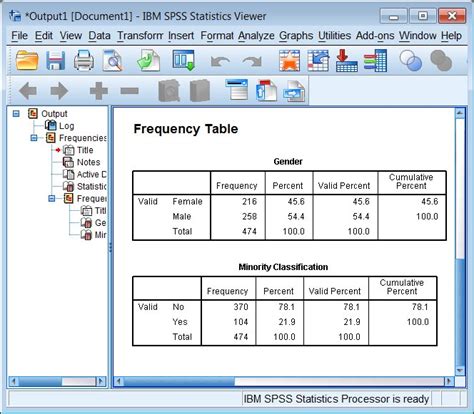Click the output pane scroll-down arrow
Image resolution: width=474 pixels, height=414 pixels.
coord(460,371)
